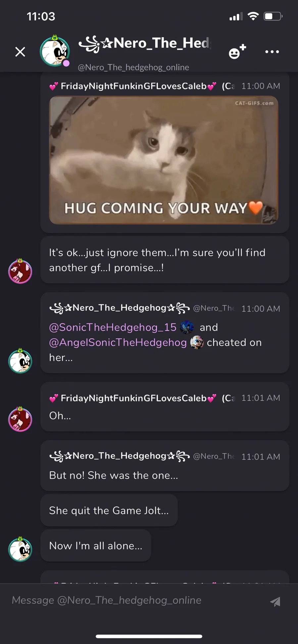Open the three-dot more options menu
Viewport: 298px width, 644px height.
pos(272,52)
